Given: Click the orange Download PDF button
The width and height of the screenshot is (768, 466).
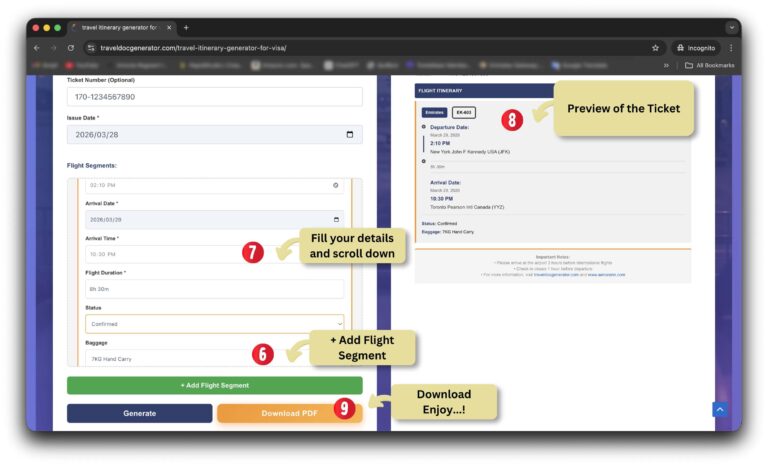Looking at the screenshot, I should (x=290, y=413).
